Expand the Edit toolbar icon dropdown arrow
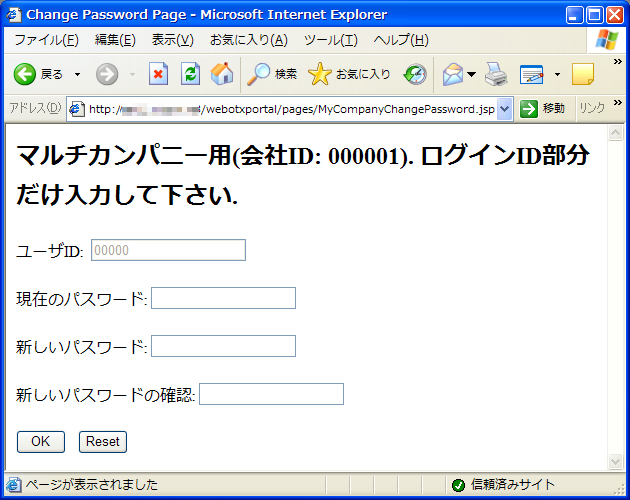 tap(557, 75)
